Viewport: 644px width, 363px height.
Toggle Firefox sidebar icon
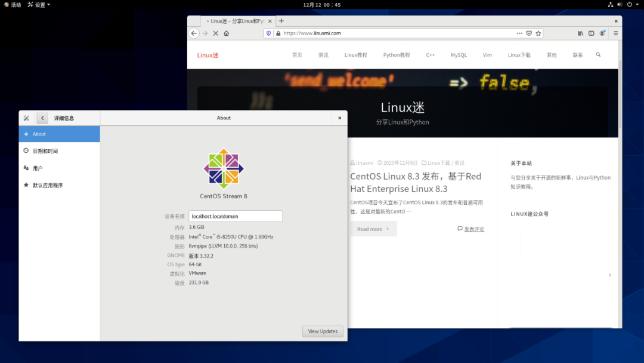tap(591, 33)
